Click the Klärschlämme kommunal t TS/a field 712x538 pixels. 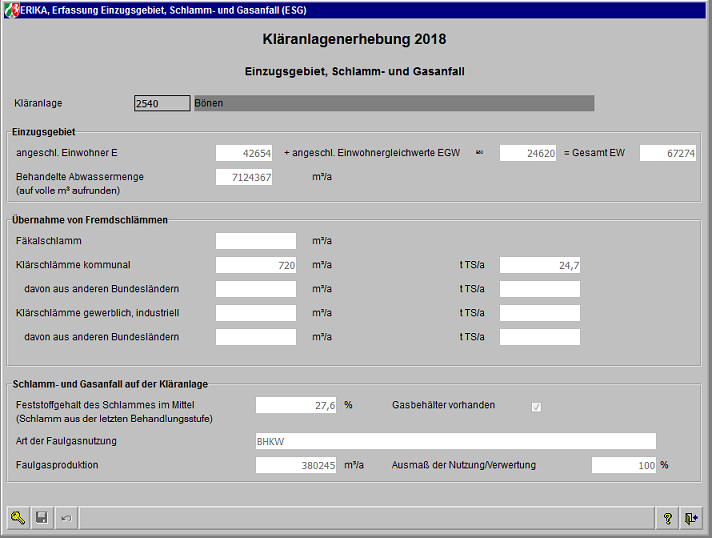(540, 265)
